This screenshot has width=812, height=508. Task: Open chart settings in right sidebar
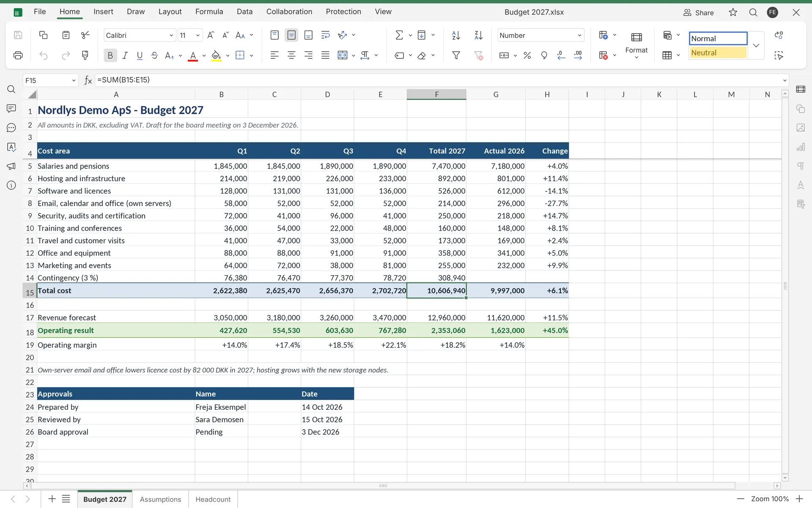[801, 147]
